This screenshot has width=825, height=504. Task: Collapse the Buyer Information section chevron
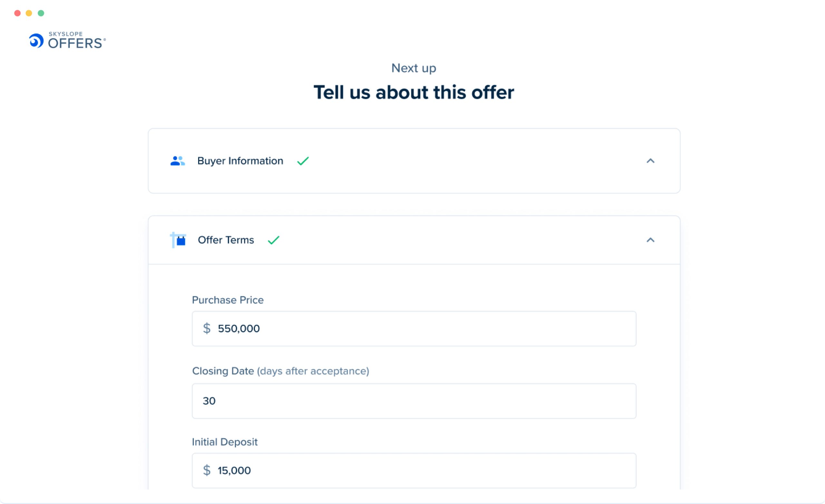650,161
